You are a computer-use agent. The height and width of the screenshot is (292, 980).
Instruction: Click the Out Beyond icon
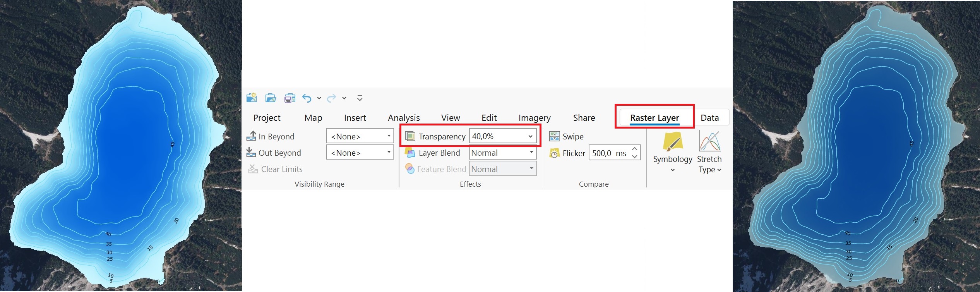[x=252, y=153]
